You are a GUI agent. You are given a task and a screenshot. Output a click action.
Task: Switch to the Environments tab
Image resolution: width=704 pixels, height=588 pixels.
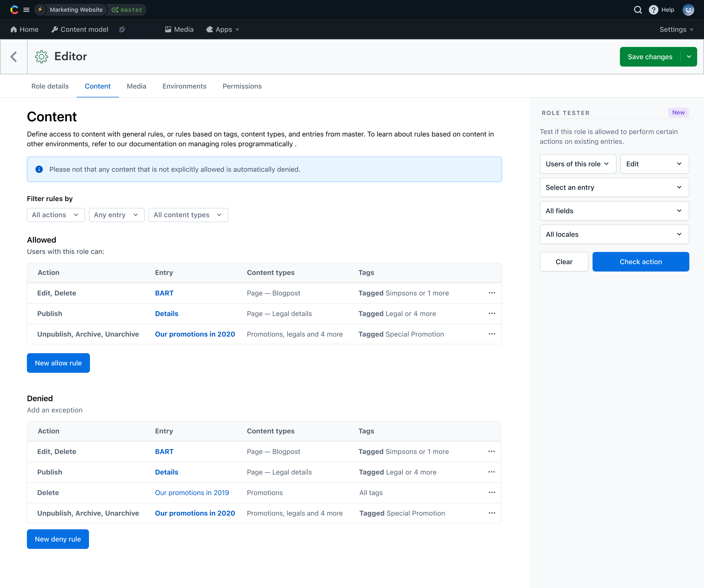click(184, 86)
